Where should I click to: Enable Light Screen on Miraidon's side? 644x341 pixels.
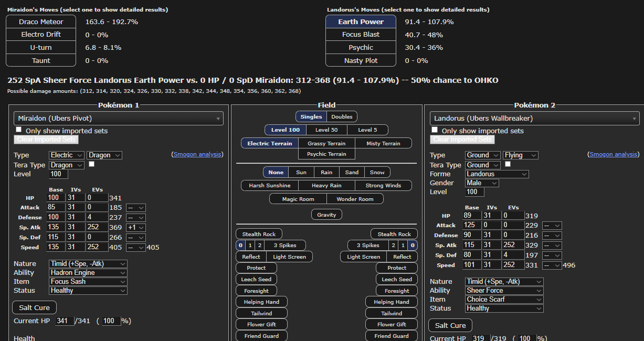click(290, 257)
